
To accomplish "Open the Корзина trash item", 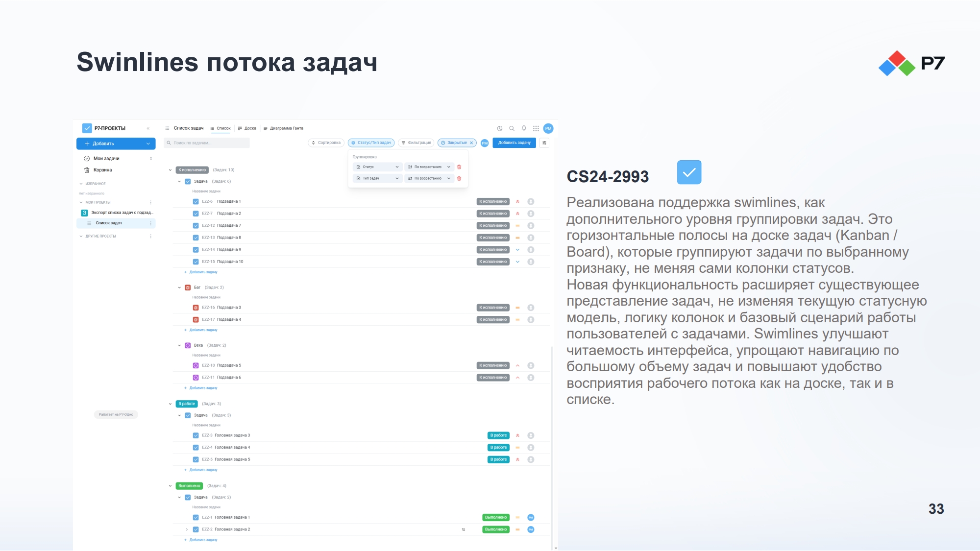I will 102,170.
